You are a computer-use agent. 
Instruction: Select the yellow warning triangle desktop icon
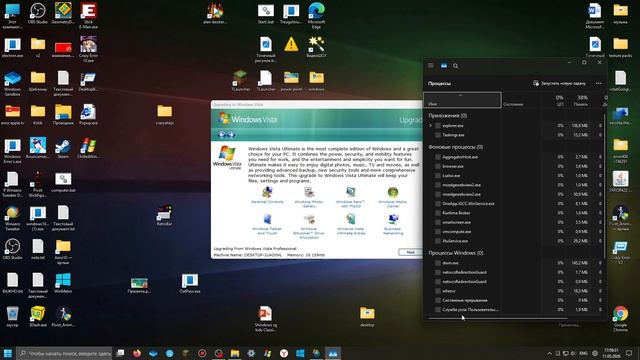coord(291,44)
